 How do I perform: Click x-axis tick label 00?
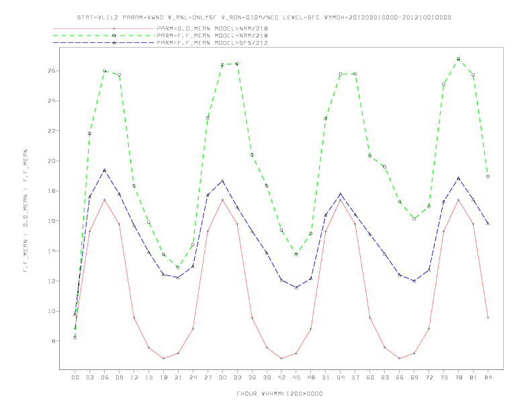[75, 377]
